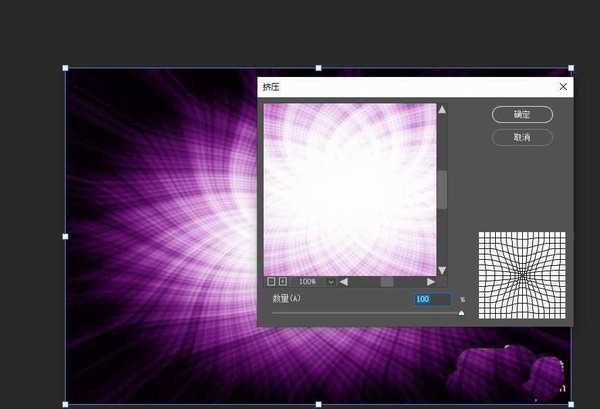
Task: Click the preview scroll up arrow
Action: pyautogui.click(x=442, y=109)
